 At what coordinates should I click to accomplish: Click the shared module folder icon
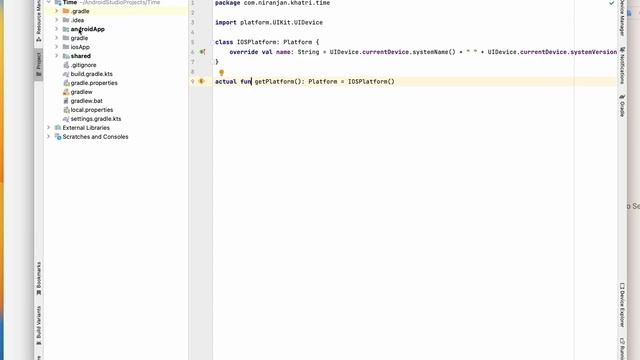(66, 56)
